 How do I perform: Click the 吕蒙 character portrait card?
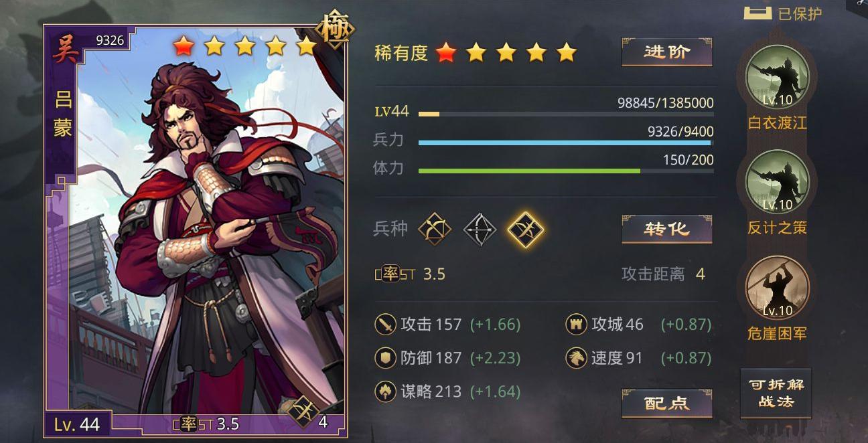[x=195, y=232]
